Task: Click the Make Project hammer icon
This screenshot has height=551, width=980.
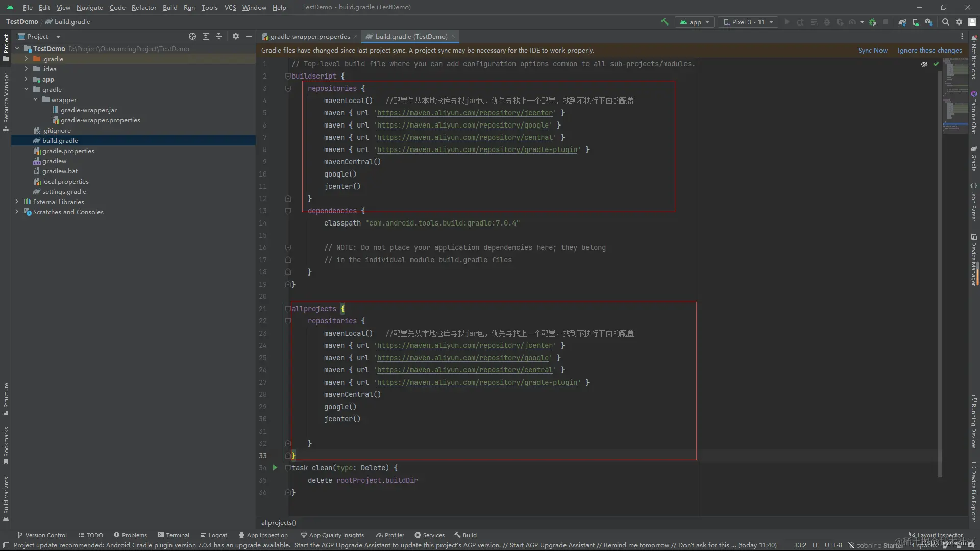Action: (x=665, y=22)
